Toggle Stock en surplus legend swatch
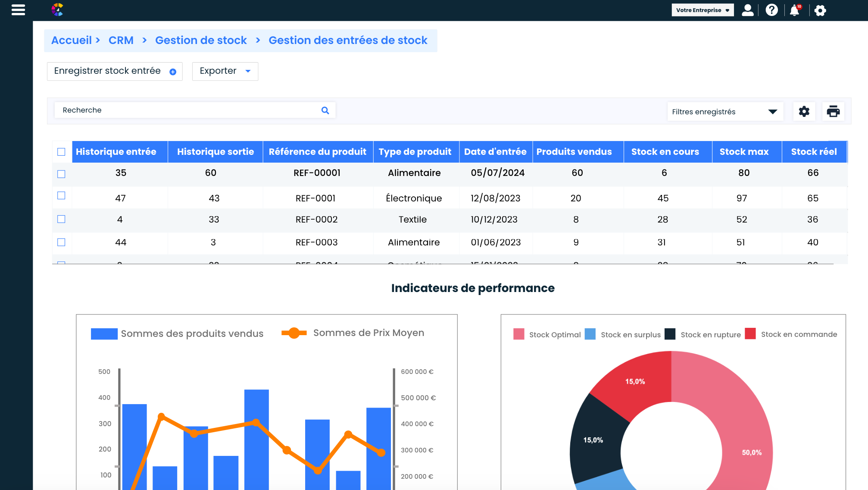Screen dimensions: 868x490 590,334
